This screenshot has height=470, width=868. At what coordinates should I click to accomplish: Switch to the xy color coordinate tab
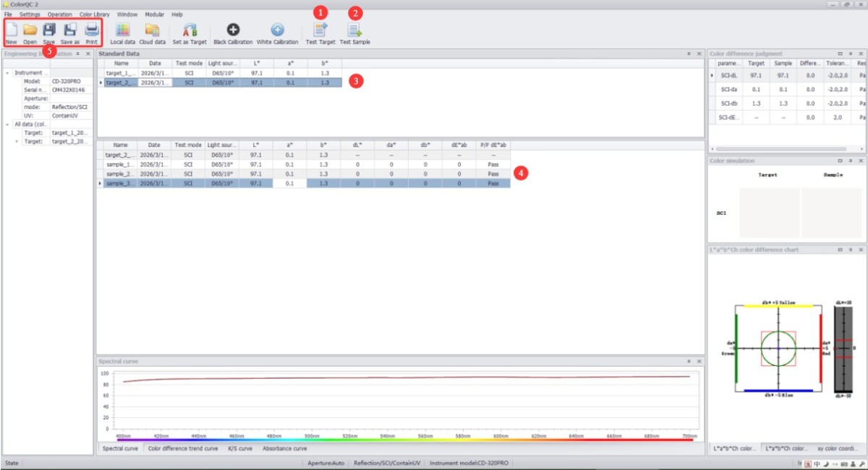tap(839, 448)
